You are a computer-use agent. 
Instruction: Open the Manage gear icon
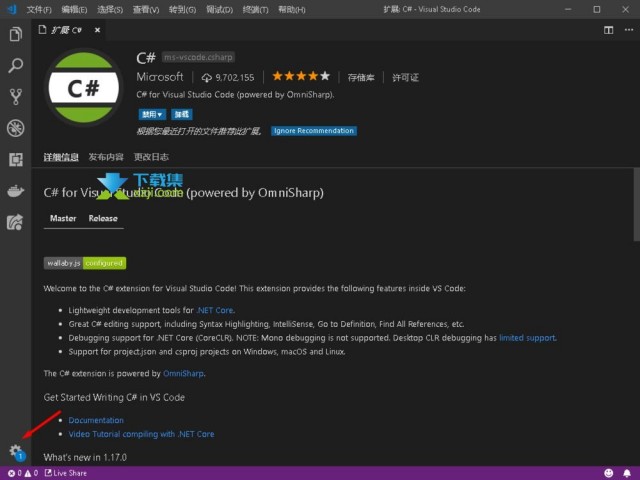click(x=17, y=452)
